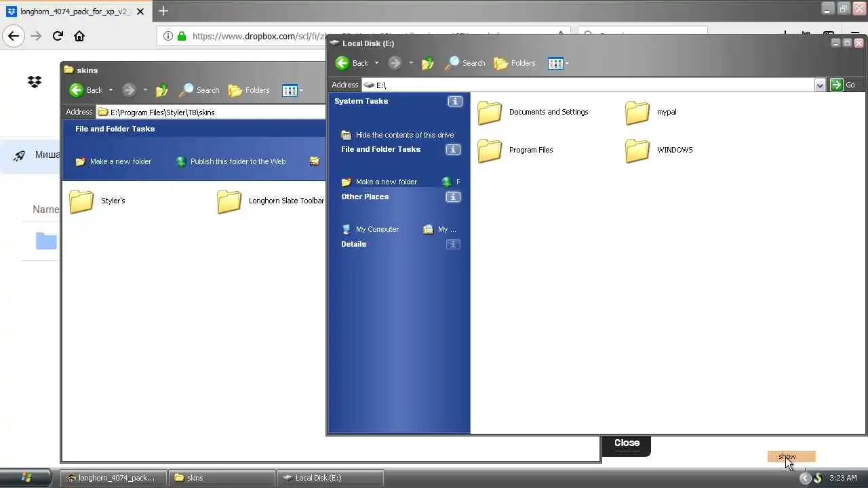Screen dimensions: 868x488
Task: Click the 3:23 AM clock
Action: [843, 478]
